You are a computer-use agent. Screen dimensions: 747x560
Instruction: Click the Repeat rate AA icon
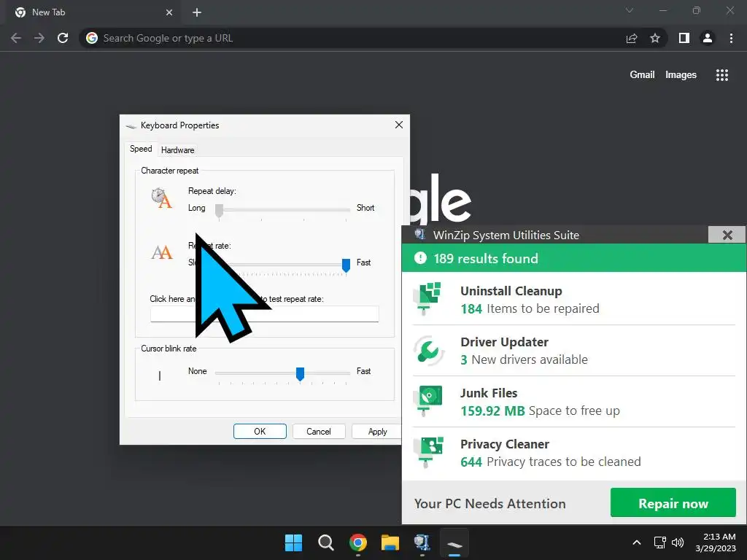click(161, 252)
